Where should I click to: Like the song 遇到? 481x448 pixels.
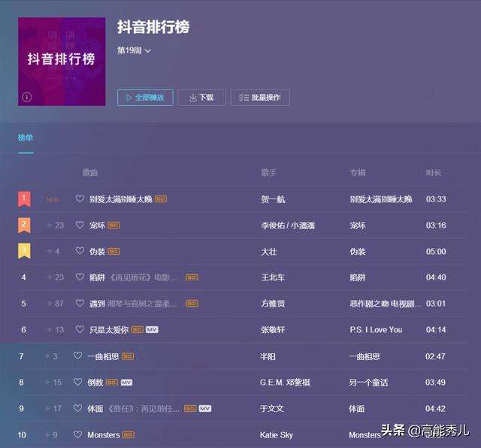pyautogui.click(x=80, y=303)
